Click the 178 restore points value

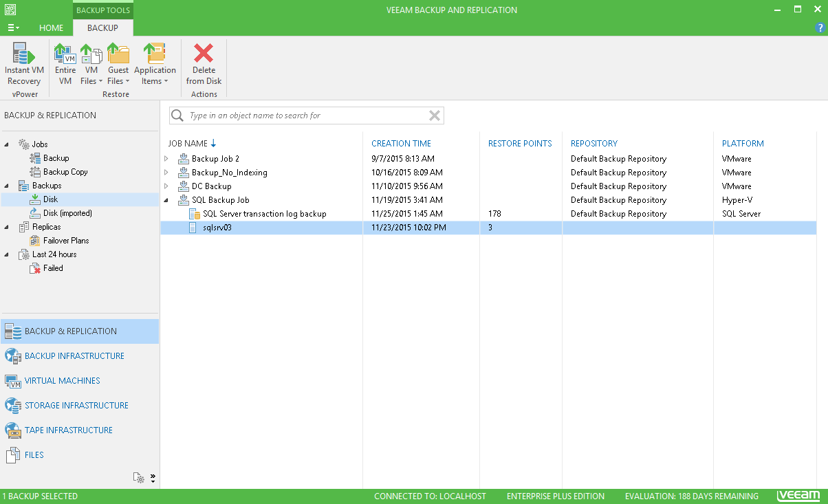coord(494,214)
